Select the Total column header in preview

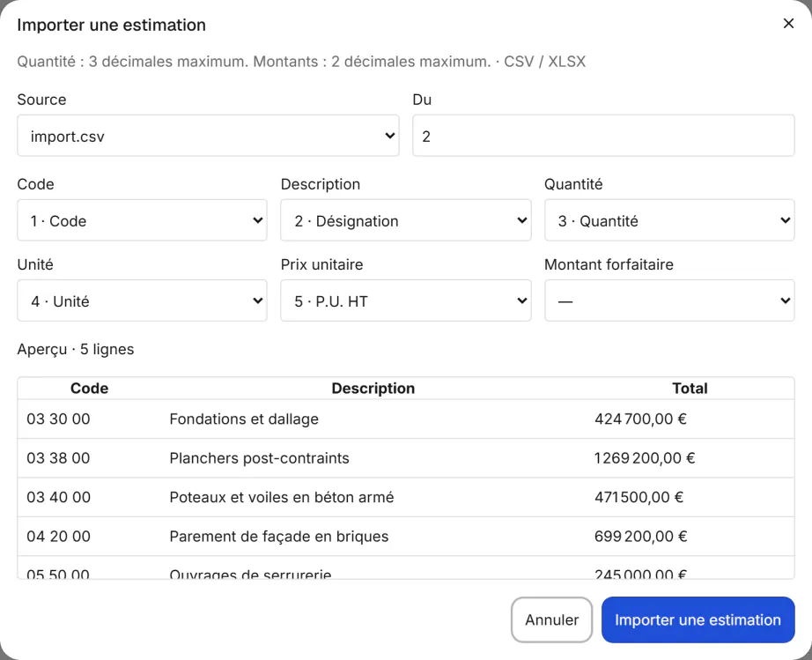pyautogui.click(x=690, y=389)
